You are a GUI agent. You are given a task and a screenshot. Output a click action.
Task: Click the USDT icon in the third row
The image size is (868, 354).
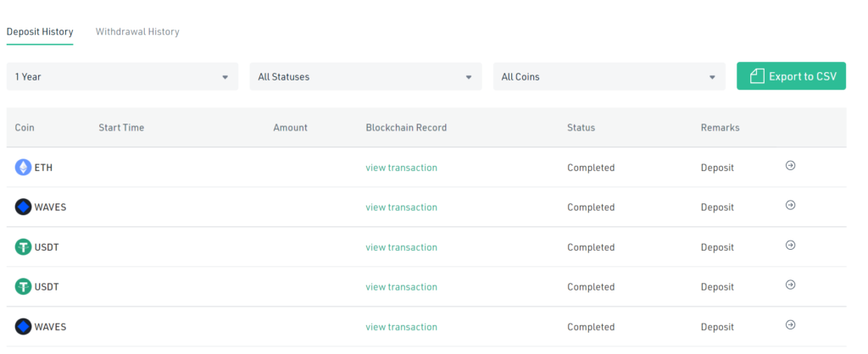point(23,247)
